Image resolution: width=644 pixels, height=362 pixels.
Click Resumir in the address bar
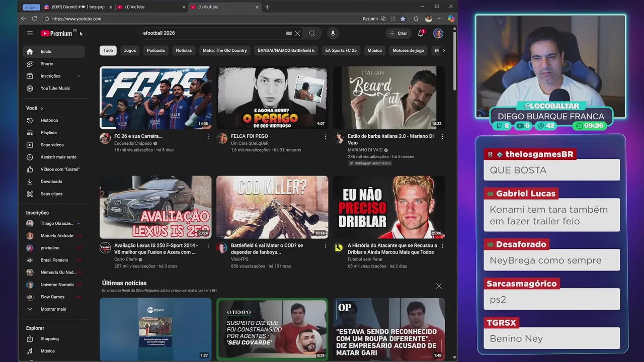coord(370,19)
